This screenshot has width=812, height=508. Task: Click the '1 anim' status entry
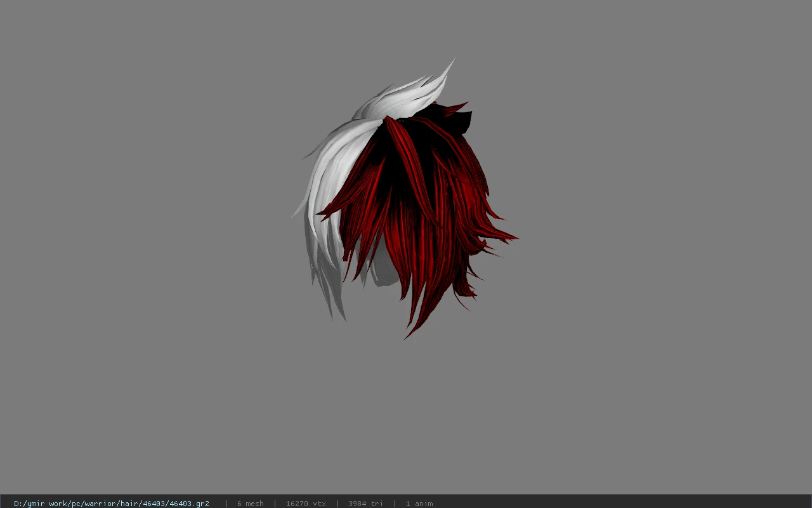(419, 504)
